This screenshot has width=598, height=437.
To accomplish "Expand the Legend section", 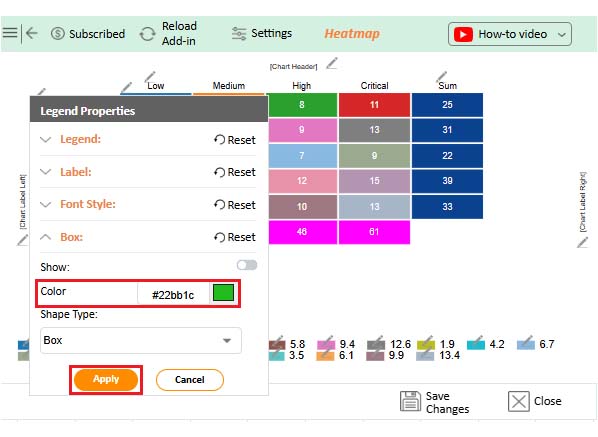I will click(x=45, y=140).
